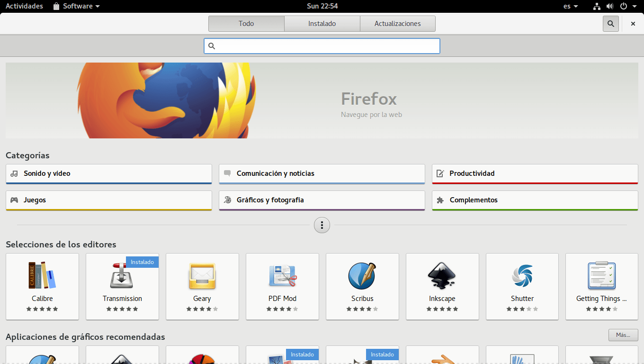Switch to the Instalado tab
Screen dimensions: 644x364
(x=322, y=24)
